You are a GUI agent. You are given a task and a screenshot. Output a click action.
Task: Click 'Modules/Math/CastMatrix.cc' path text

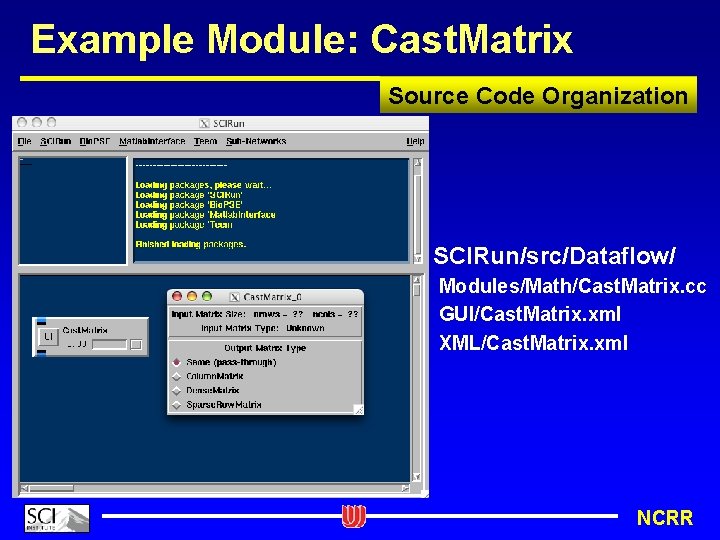(x=572, y=286)
